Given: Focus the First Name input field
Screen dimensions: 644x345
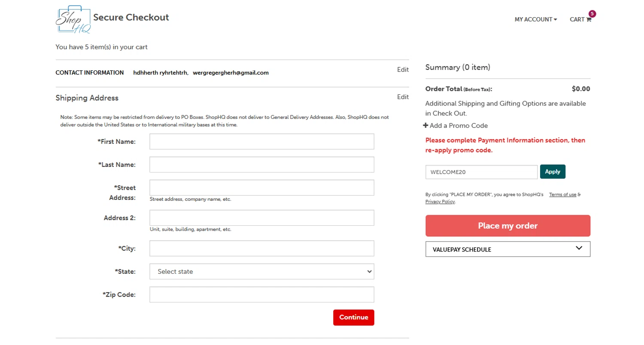Looking at the screenshot, I should [x=261, y=142].
